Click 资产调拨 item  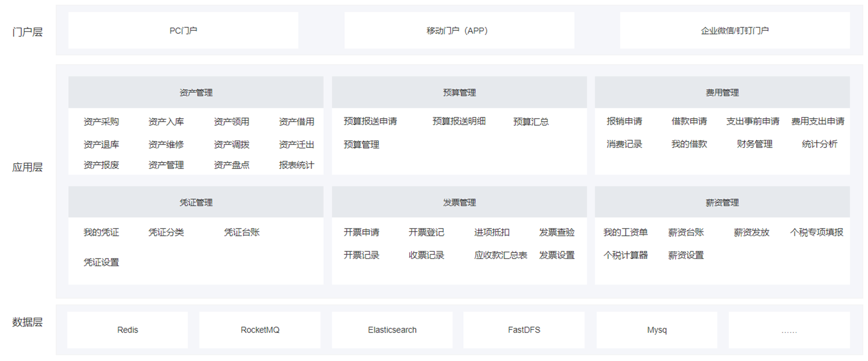232,144
